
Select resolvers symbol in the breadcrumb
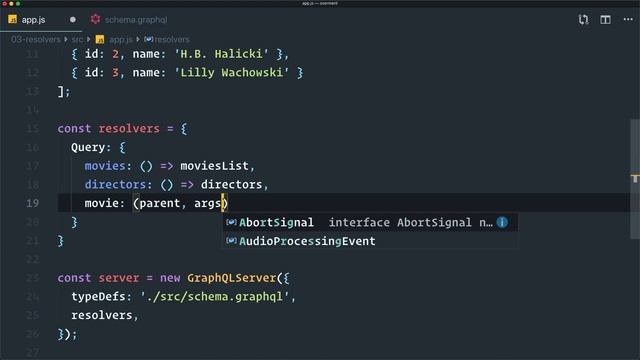[172, 40]
